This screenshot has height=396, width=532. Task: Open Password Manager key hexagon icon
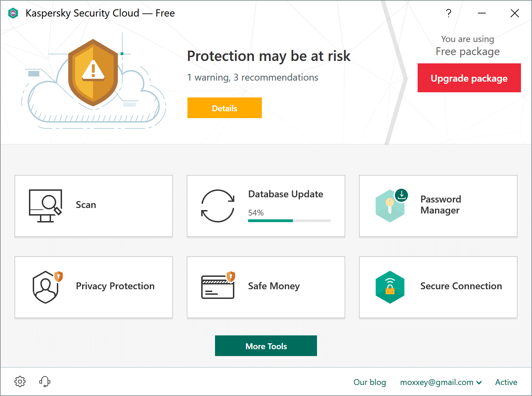(390, 206)
